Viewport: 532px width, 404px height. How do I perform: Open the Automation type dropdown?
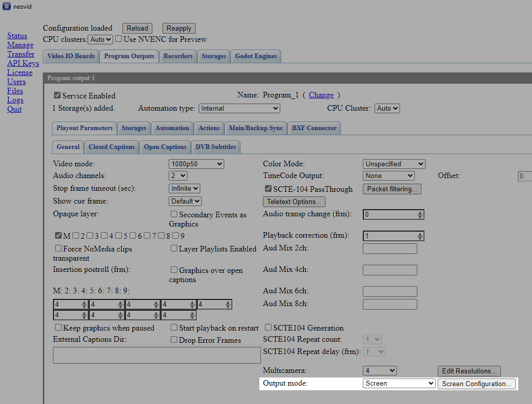(239, 108)
